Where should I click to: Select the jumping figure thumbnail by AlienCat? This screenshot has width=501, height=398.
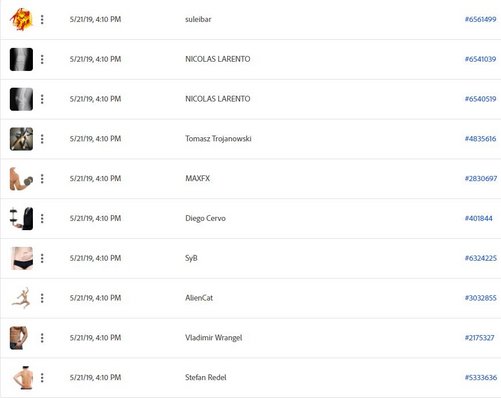coord(21,298)
